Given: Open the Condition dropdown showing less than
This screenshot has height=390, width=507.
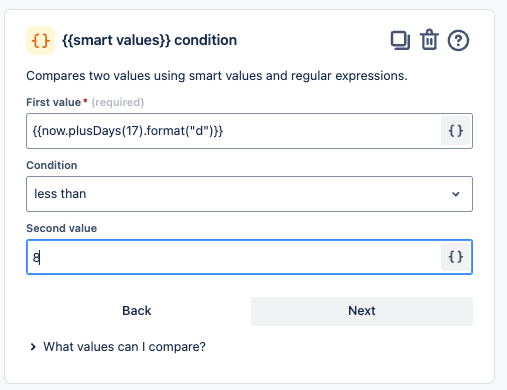Looking at the screenshot, I should point(249,194).
